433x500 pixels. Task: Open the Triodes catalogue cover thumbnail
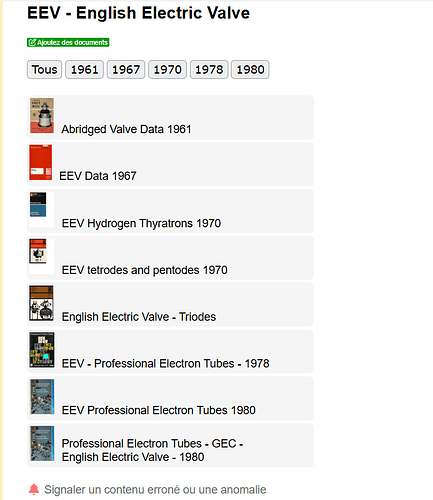pyautogui.click(x=41, y=303)
